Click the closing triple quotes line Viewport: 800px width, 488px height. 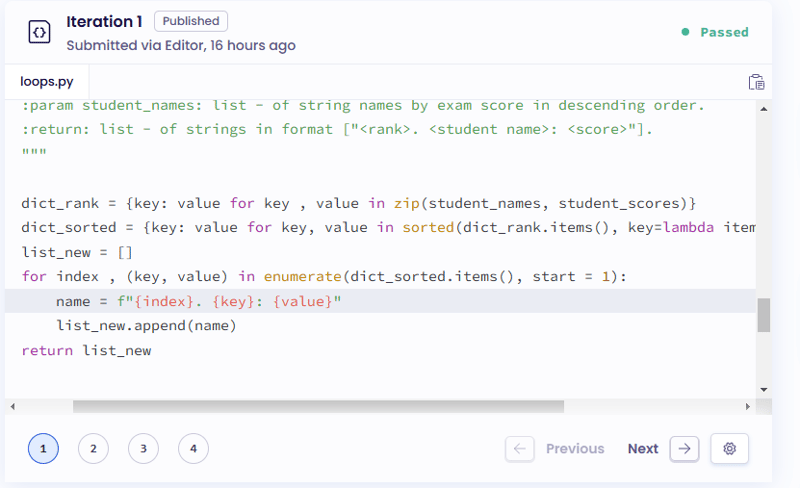click(x=34, y=152)
